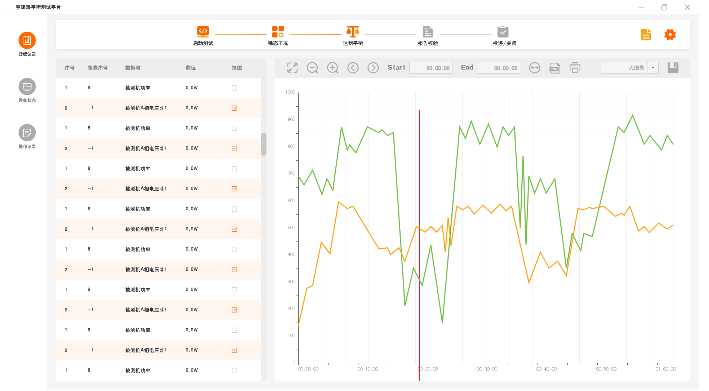
Task: Minimize the application window
Action: pyautogui.click(x=641, y=7)
